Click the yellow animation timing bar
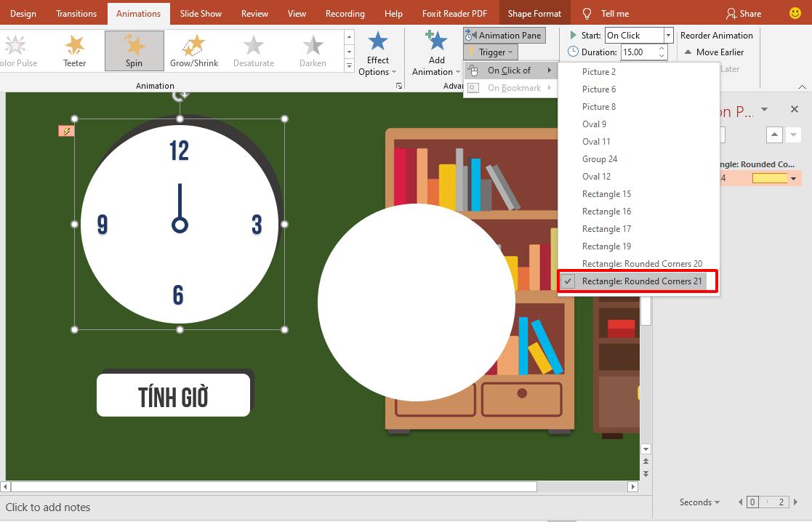812x522 pixels. tap(770, 178)
